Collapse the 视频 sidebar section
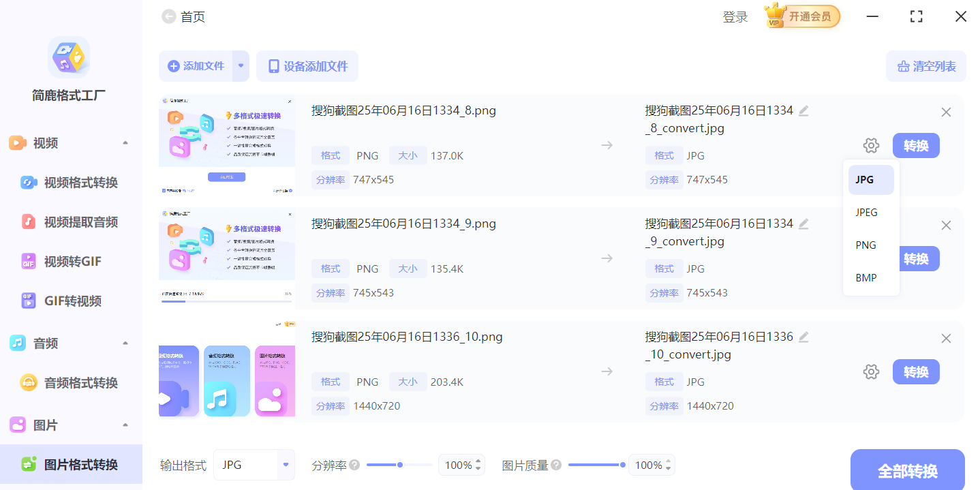The width and height of the screenshot is (980, 490). point(125,143)
